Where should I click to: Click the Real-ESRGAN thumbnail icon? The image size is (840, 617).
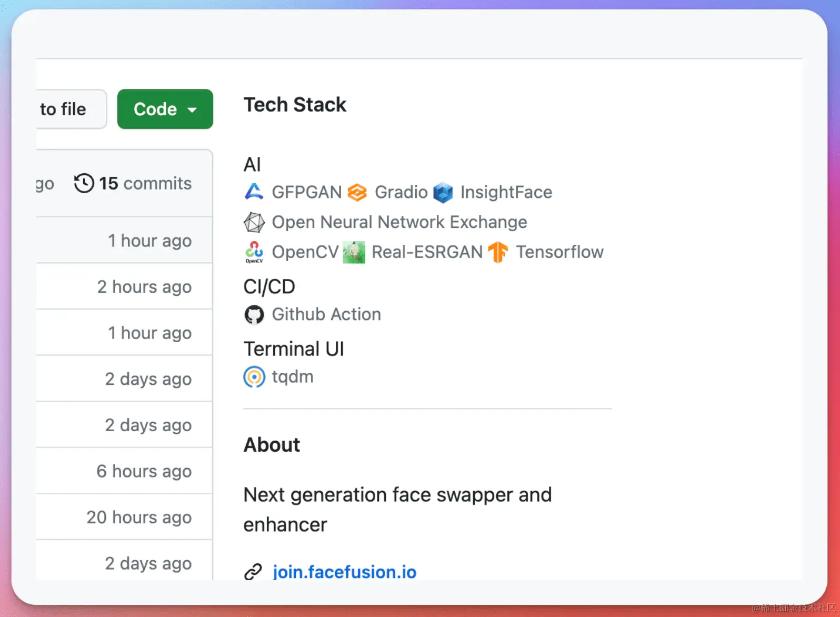tap(354, 252)
